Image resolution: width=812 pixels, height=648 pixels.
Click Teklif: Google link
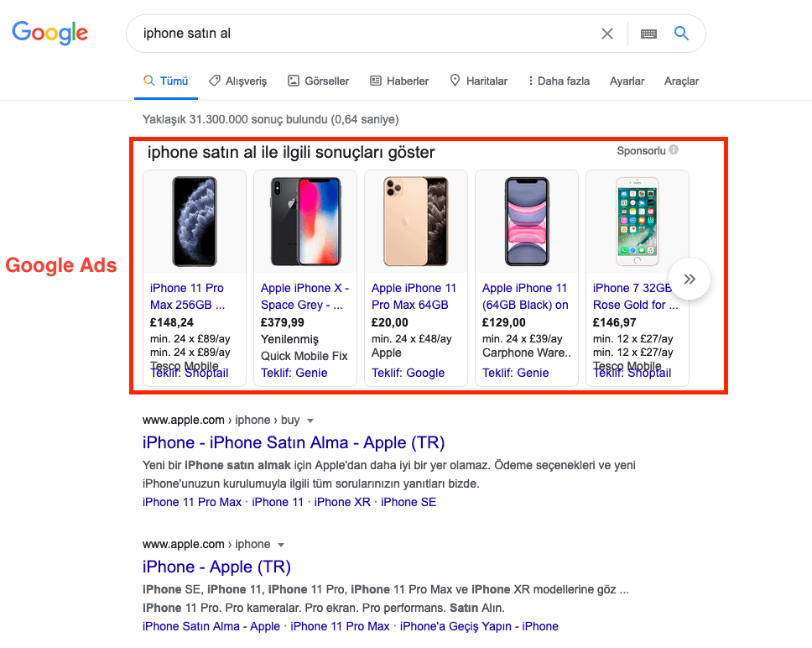pyautogui.click(x=408, y=373)
